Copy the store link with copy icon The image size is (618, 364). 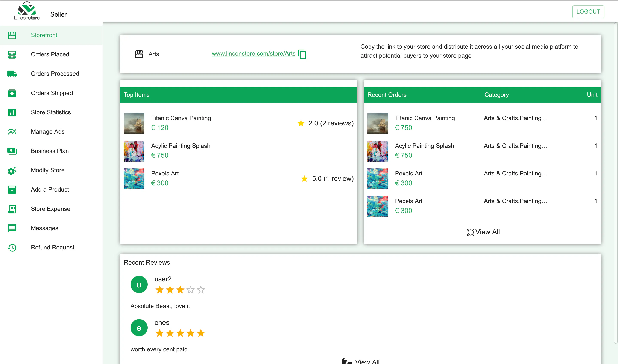pos(302,54)
